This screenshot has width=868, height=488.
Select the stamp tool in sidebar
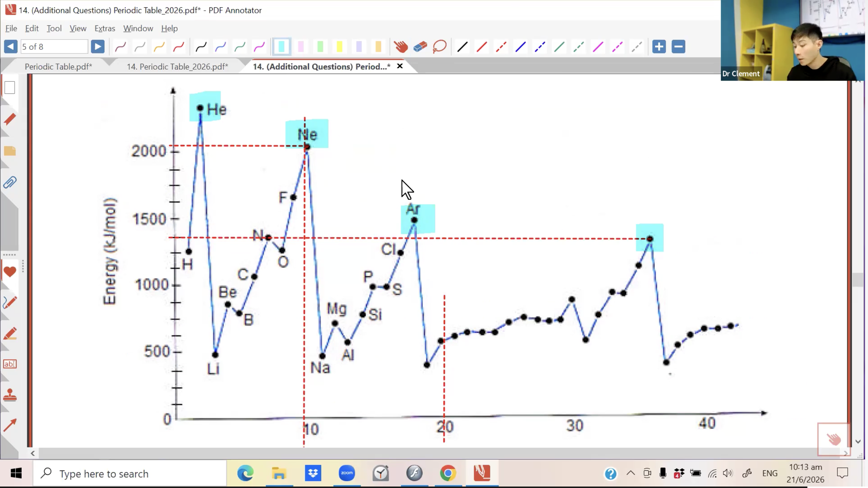click(x=10, y=395)
